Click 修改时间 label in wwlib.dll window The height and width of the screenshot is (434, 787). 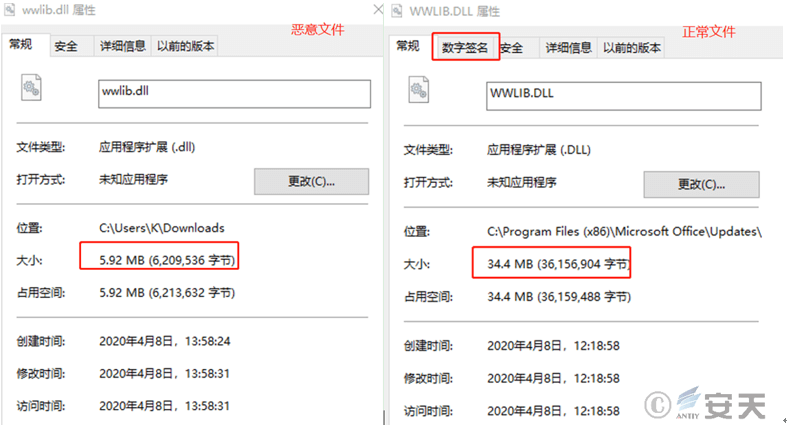[x=41, y=374]
